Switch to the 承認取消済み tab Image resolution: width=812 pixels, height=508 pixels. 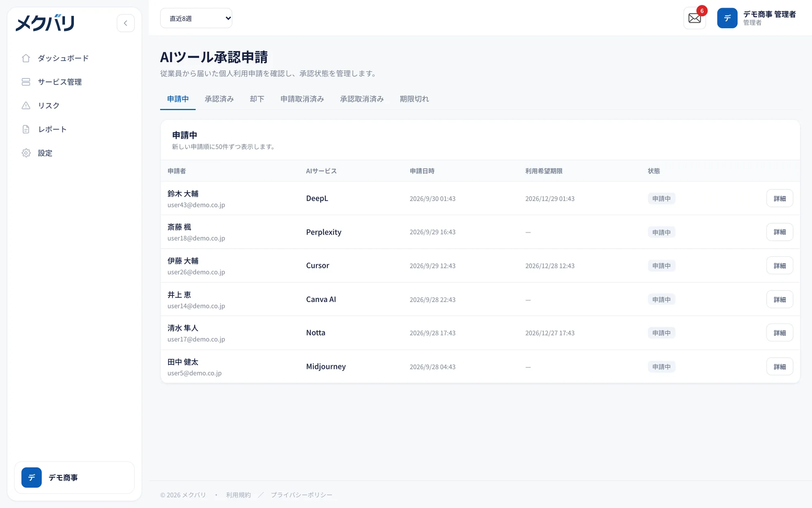tap(362, 99)
